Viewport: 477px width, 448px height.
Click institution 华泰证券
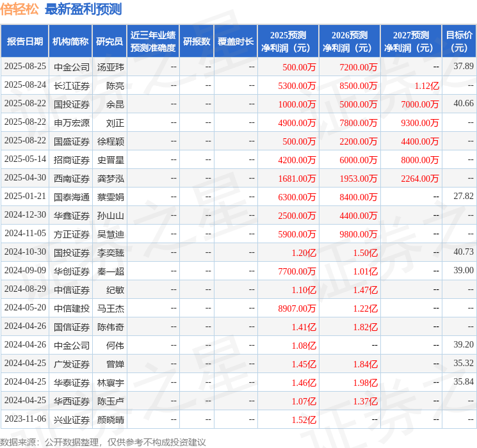[x=72, y=383]
